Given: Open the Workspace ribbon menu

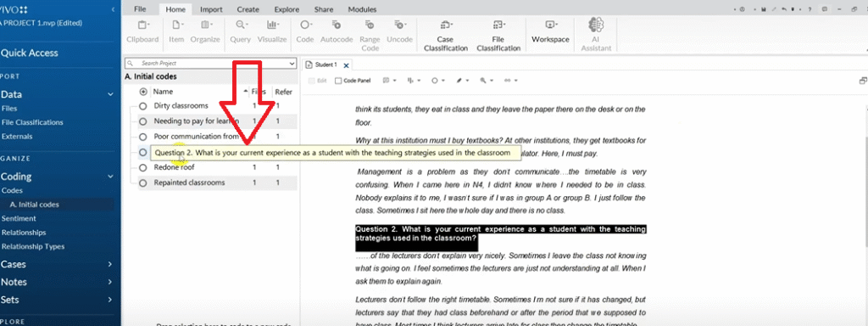Looking at the screenshot, I should [x=550, y=31].
